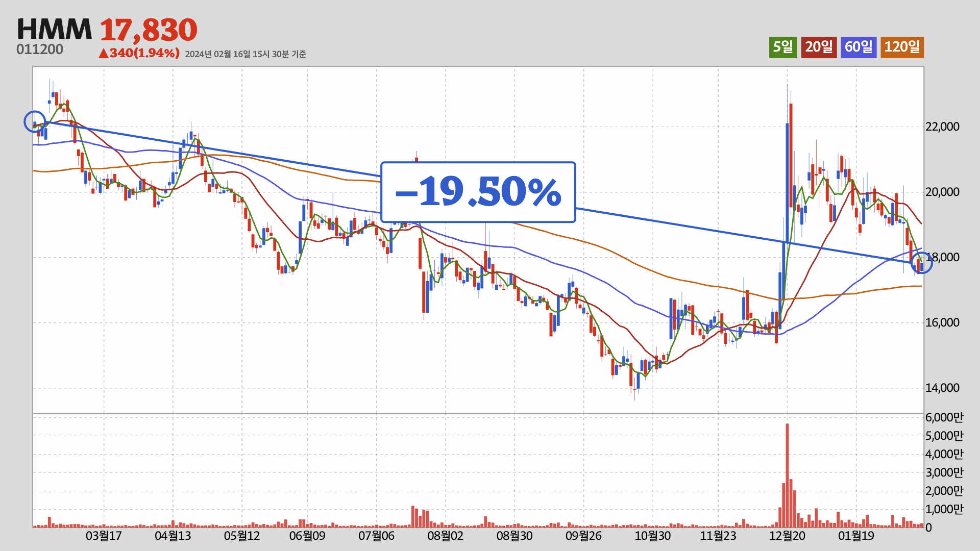Click the timestamp 2024년 02월 16일 15시 30분 기준
980x551 pixels.
(246, 54)
